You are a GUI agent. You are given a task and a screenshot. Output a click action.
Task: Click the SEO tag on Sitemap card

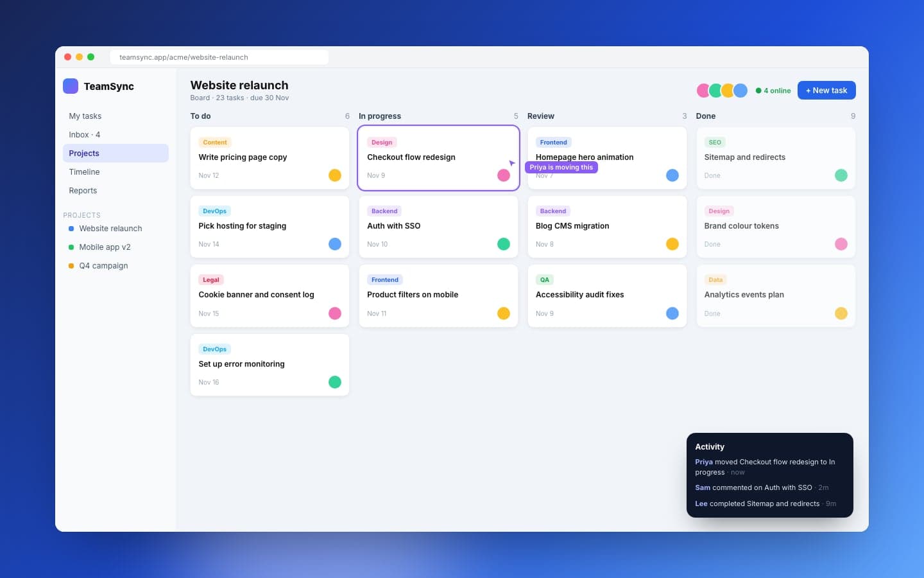[715, 143]
